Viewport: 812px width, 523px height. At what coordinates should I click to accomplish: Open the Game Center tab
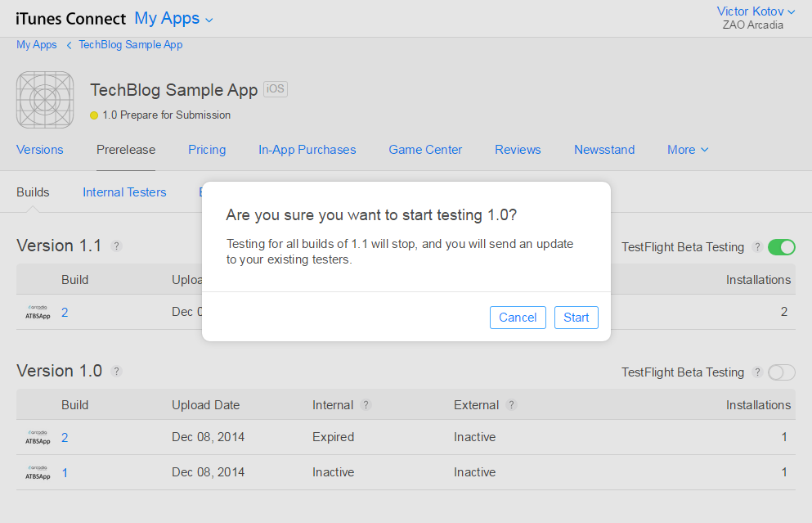(x=425, y=150)
